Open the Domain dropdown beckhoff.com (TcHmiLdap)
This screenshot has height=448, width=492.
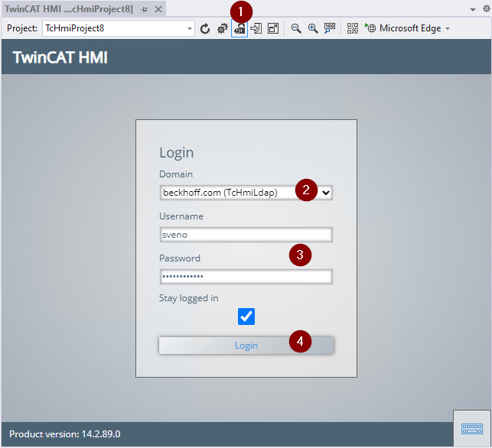246,193
